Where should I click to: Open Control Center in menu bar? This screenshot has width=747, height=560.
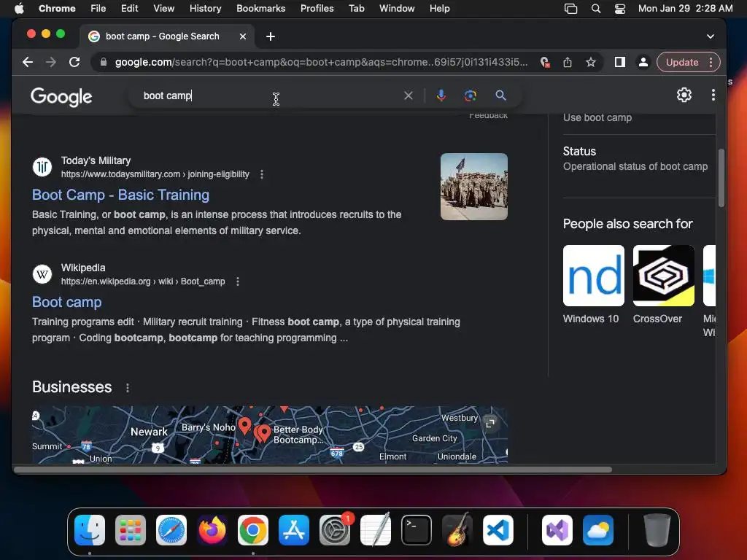[x=620, y=8]
